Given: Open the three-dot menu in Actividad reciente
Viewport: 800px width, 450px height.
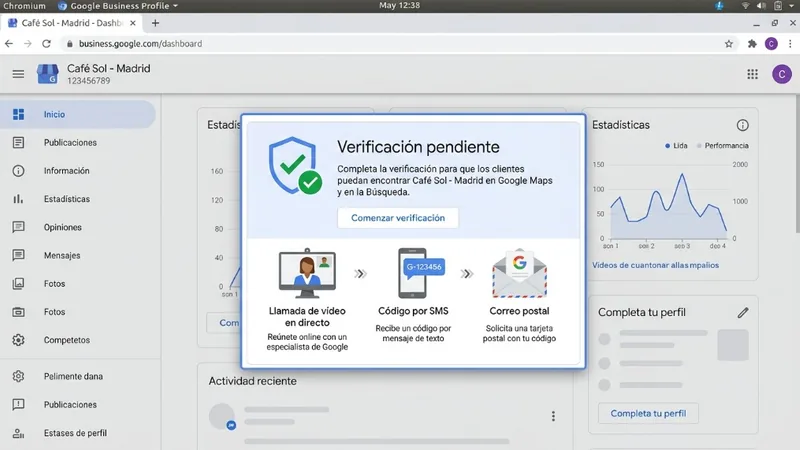Looking at the screenshot, I should (x=553, y=416).
